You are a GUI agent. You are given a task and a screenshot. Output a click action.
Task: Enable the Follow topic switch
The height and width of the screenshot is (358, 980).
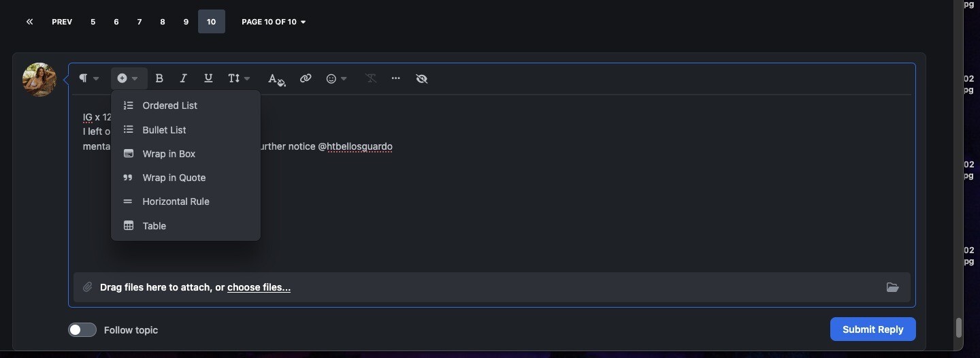(82, 330)
